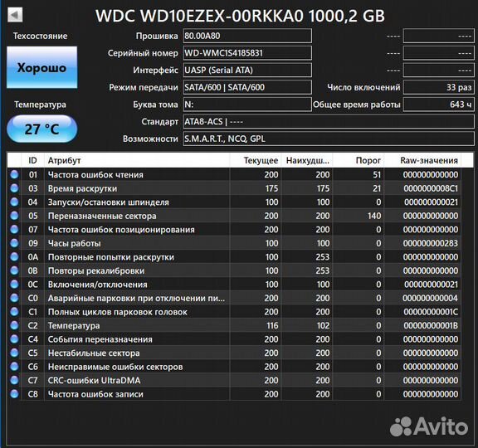Click status dot for Полных циклов парковок головок
Image resolution: width=478 pixels, height=448 pixels.
(x=14, y=312)
